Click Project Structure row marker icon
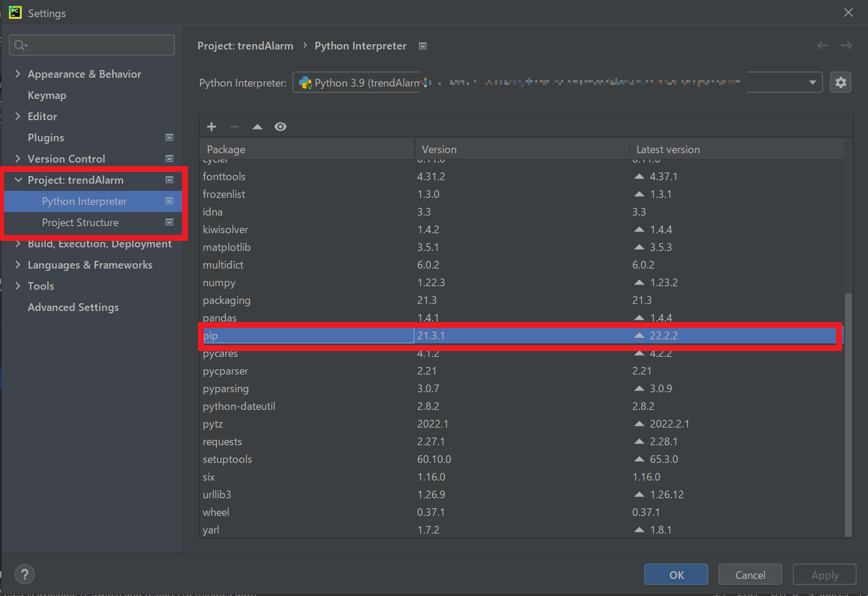Image resolution: width=868 pixels, height=596 pixels. pos(170,222)
